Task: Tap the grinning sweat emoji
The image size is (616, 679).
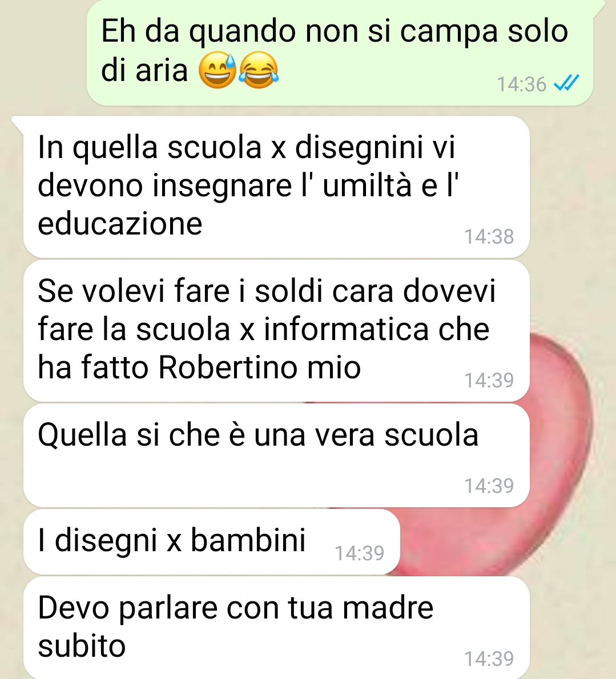Action: 218,71
